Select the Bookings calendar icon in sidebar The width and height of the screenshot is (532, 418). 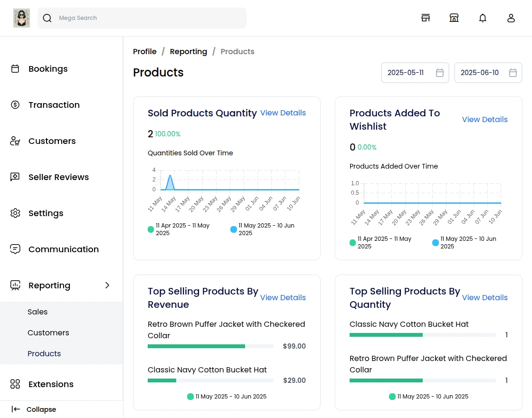pyautogui.click(x=15, y=68)
